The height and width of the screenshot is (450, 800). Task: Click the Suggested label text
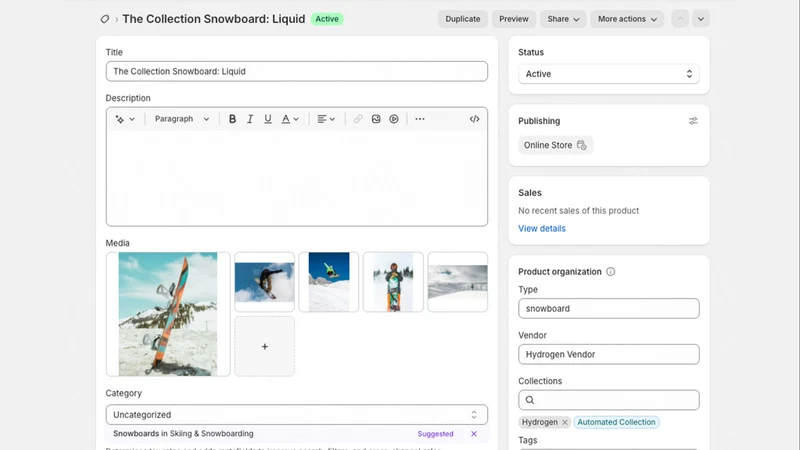point(435,434)
